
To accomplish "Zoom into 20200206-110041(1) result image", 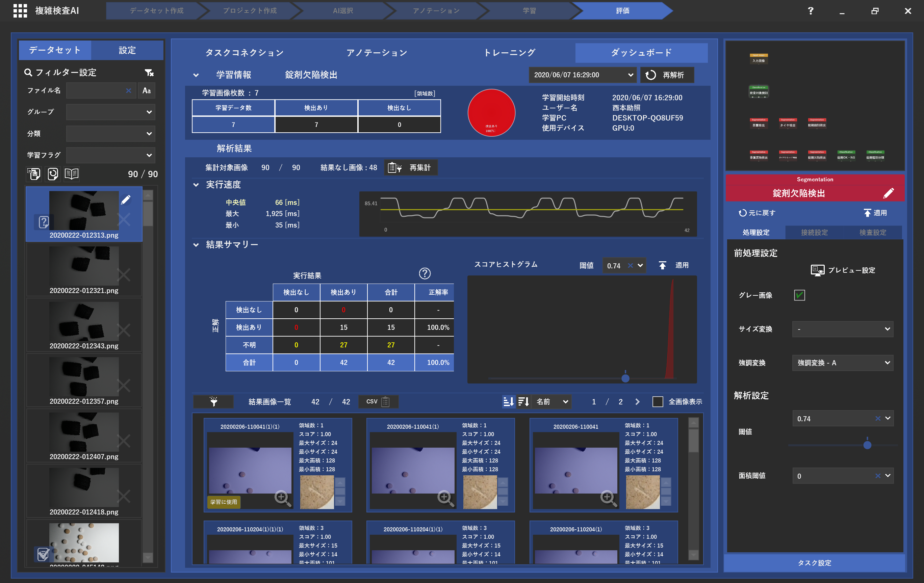I will pos(445,498).
